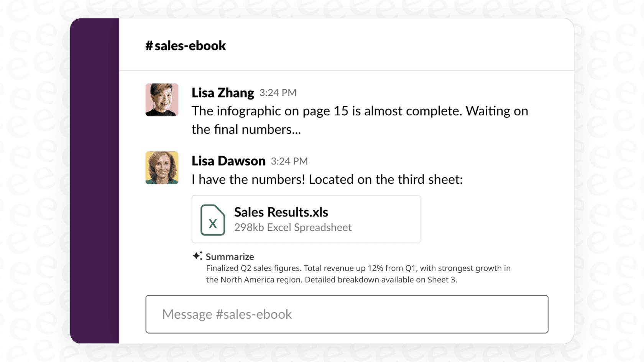Click the AI stars icon above the summary
This screenshot has height=362, width=644.
click(x=197, y=255)
